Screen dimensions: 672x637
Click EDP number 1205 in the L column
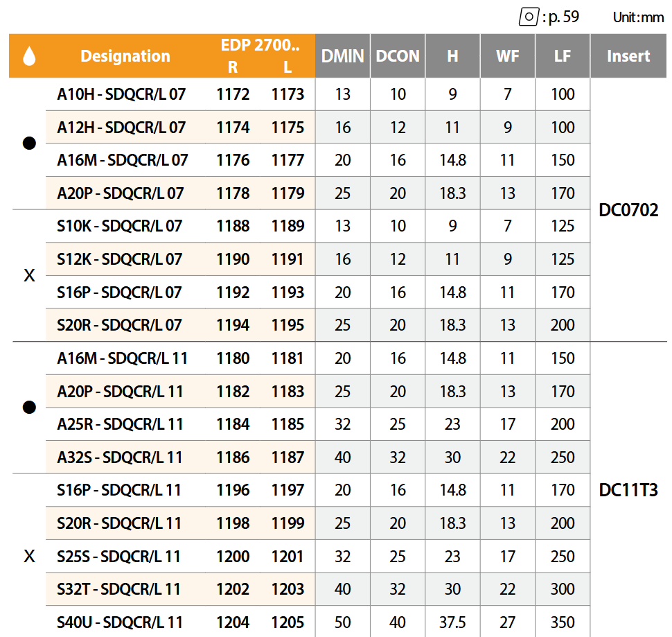(x=288, y=622)
